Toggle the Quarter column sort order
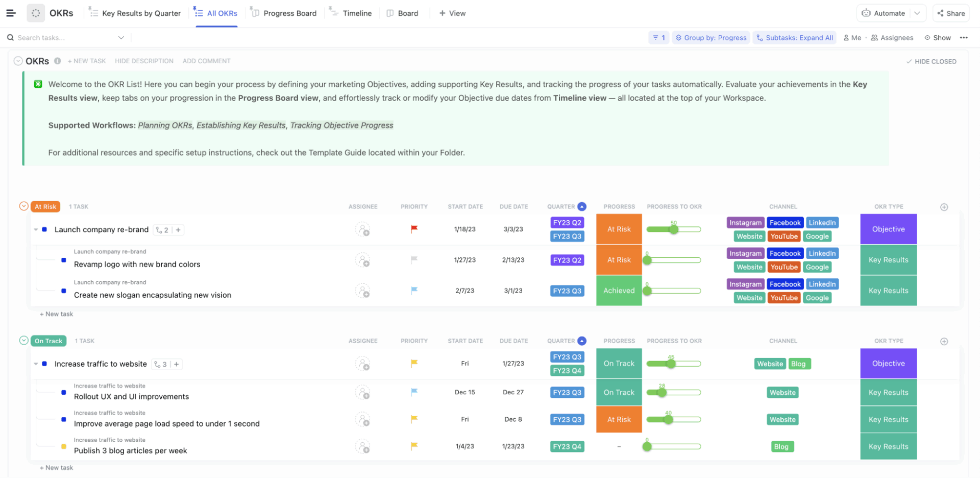 581,206
